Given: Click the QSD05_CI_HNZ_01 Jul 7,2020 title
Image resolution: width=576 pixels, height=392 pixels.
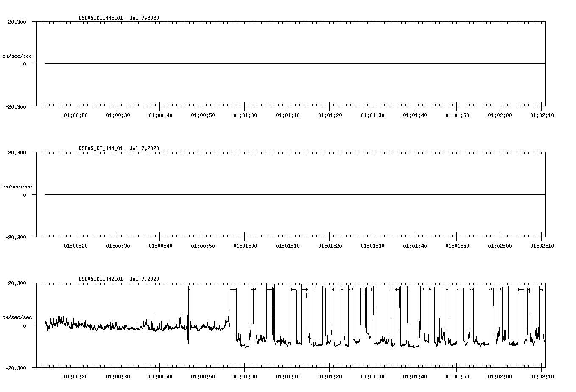Looking at the screenshot, I should [x=119, y=279].
